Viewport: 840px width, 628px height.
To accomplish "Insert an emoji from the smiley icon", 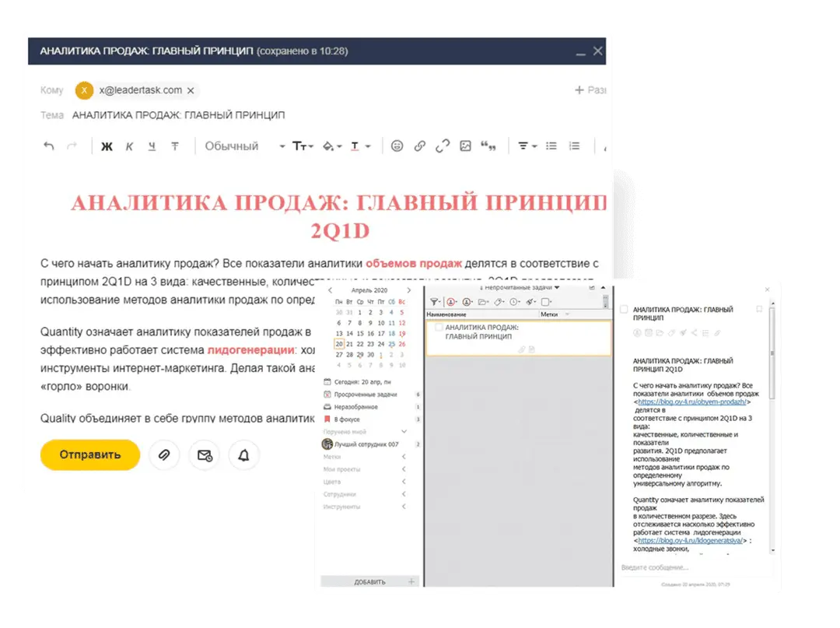I will [397, 146].
